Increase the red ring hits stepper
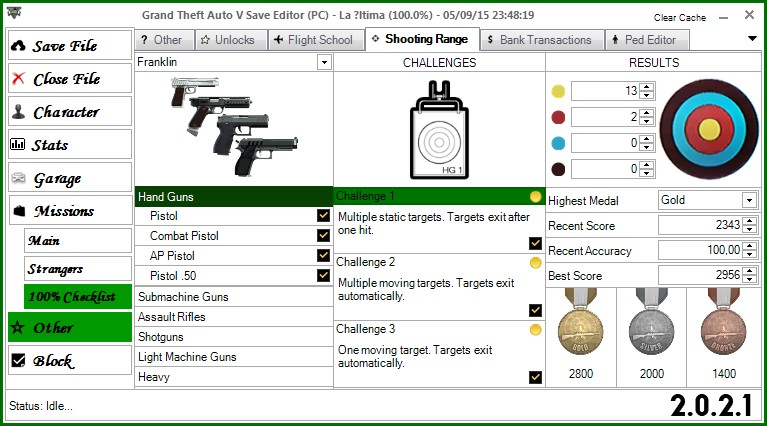The height and width of the screenshot is (426, 767). click(x=647, y=113)
